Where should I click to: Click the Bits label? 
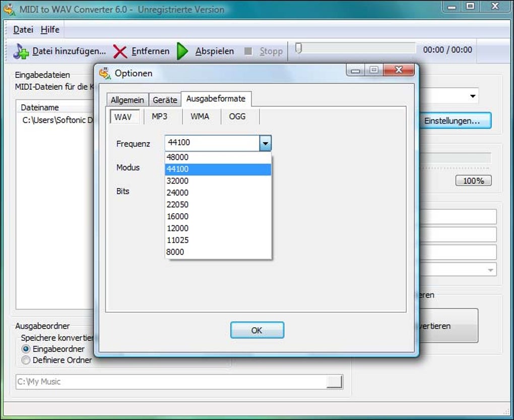tap(123, 191)
